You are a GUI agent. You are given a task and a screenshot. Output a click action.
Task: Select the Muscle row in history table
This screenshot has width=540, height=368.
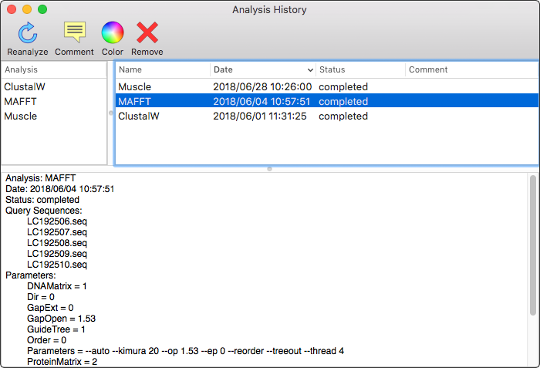tap(327, 87)
